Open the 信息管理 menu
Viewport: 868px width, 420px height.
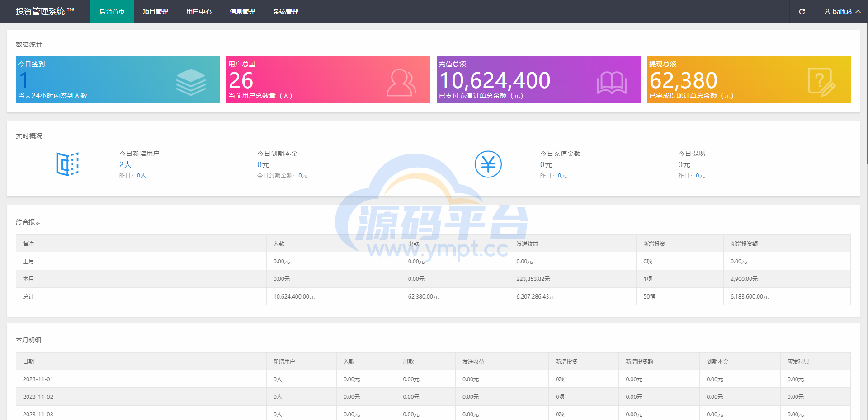pos(242,12)
